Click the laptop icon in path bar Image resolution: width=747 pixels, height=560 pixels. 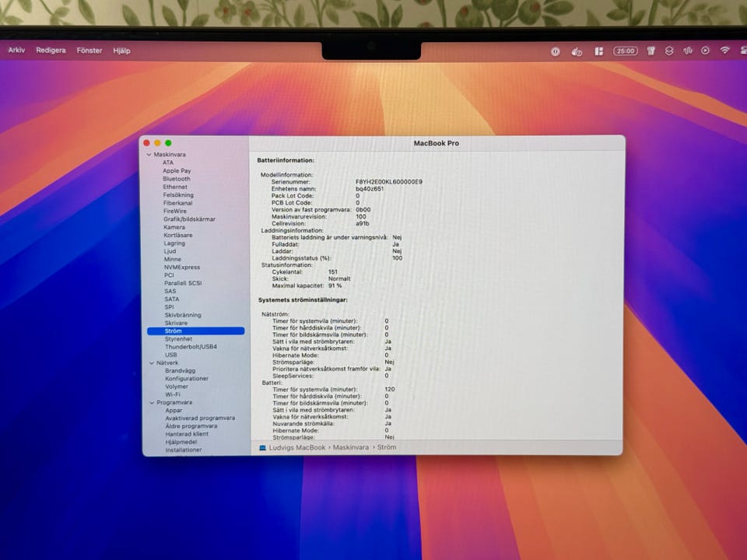click(x=262, y=447)
